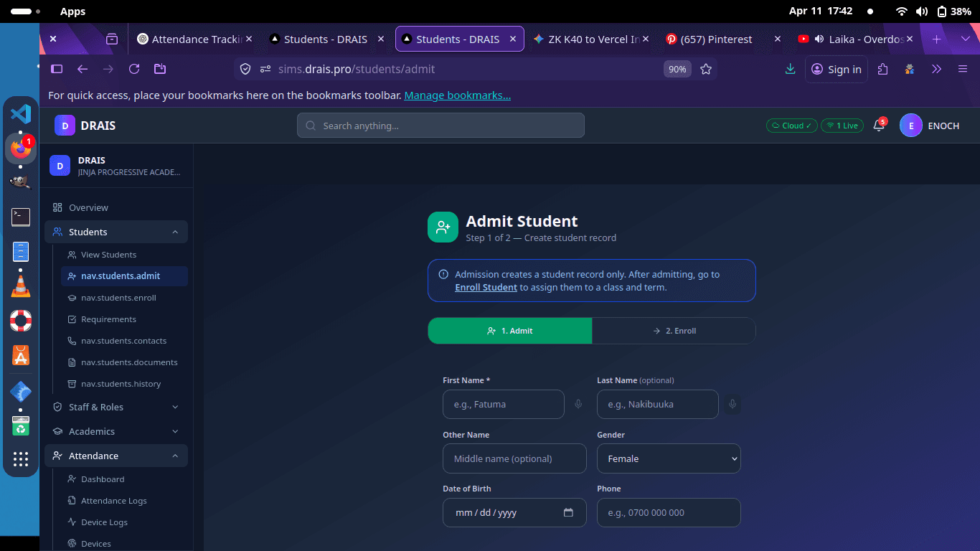
Task: Launch VLC media player from the dock
Action: (21, 286)
